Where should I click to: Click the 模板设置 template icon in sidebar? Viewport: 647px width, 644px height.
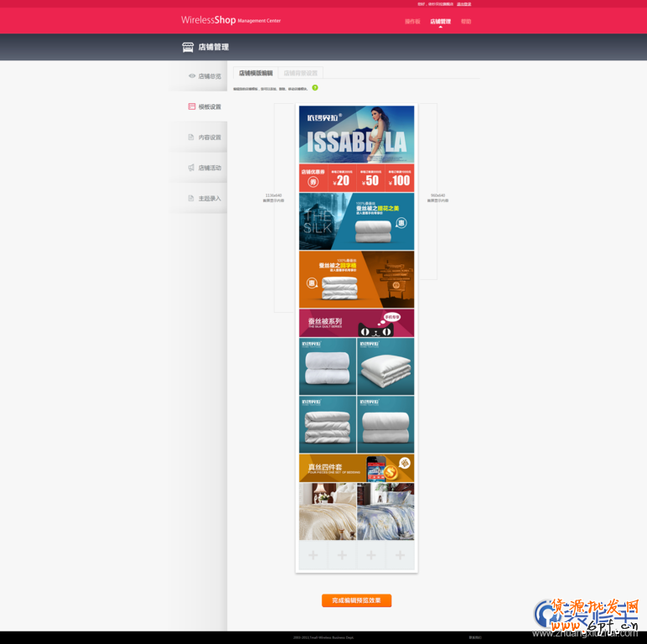click(x=191, y=106)
